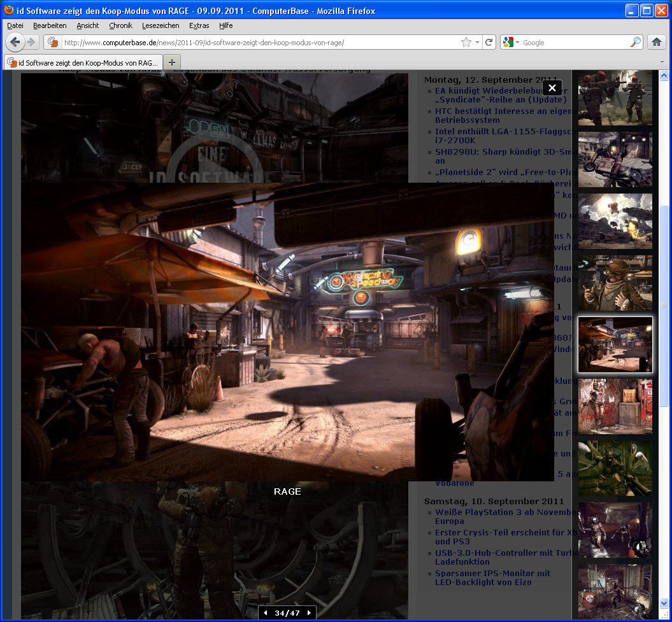Select the green-tinted first-person gun thumbnail
672x622 pixels.
pyautogui.click(x=615, y=468)
